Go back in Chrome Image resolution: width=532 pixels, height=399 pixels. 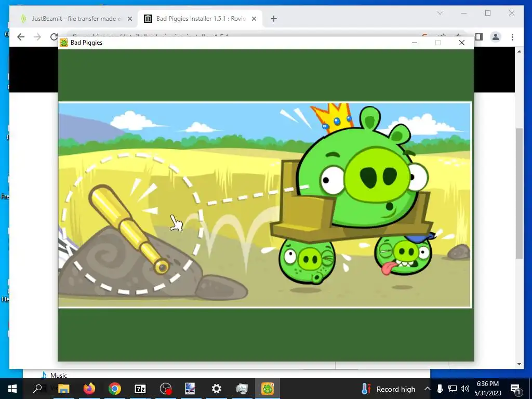coord(21,37)
